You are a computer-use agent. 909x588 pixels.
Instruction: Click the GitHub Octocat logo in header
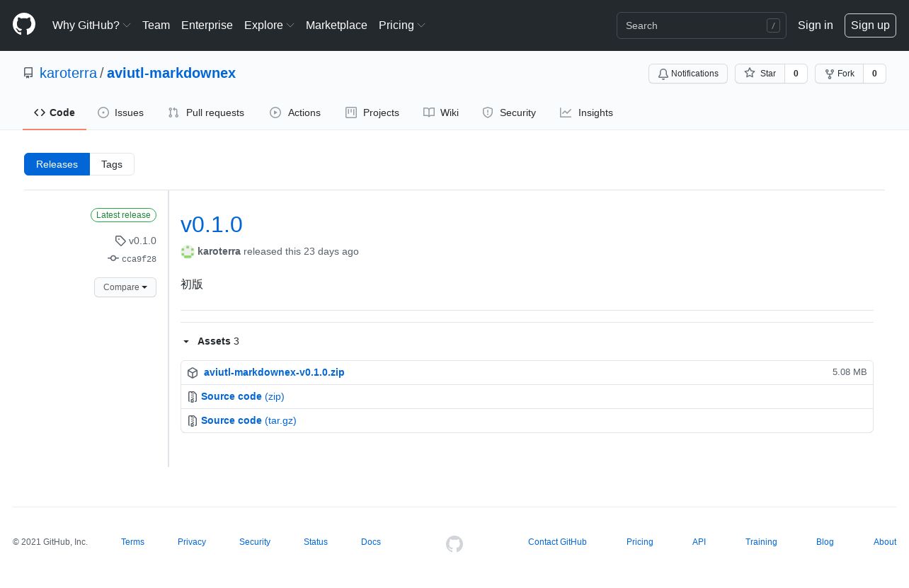(x=24, y=25)
